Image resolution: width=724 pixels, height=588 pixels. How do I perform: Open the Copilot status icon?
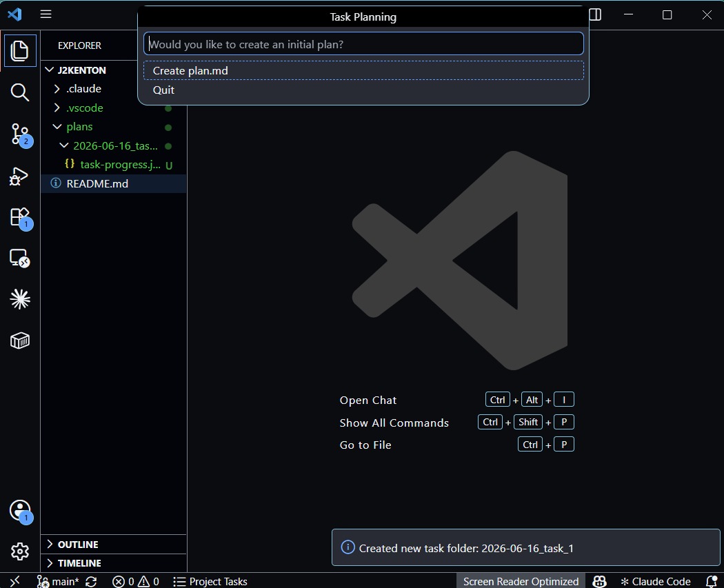pyautogui.click(x=599, y=582)
